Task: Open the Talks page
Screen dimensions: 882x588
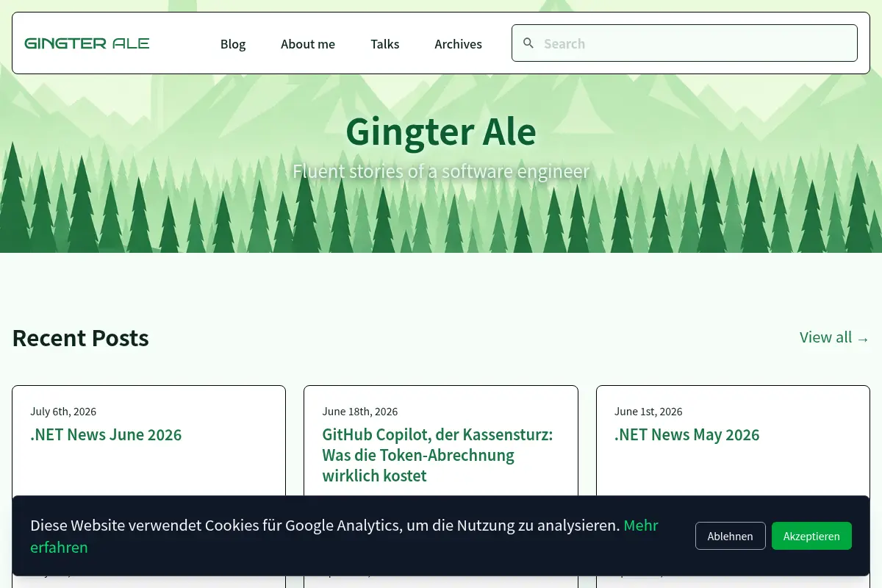Action: (385, 44)
